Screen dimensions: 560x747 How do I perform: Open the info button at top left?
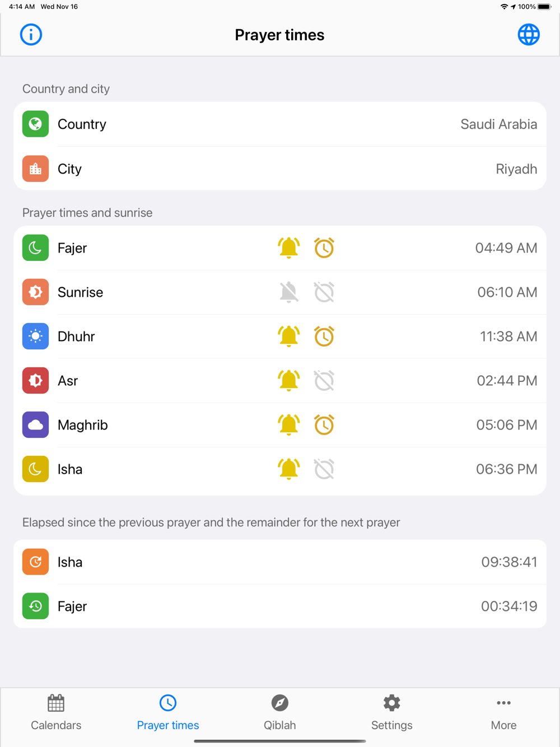[31, 35]
